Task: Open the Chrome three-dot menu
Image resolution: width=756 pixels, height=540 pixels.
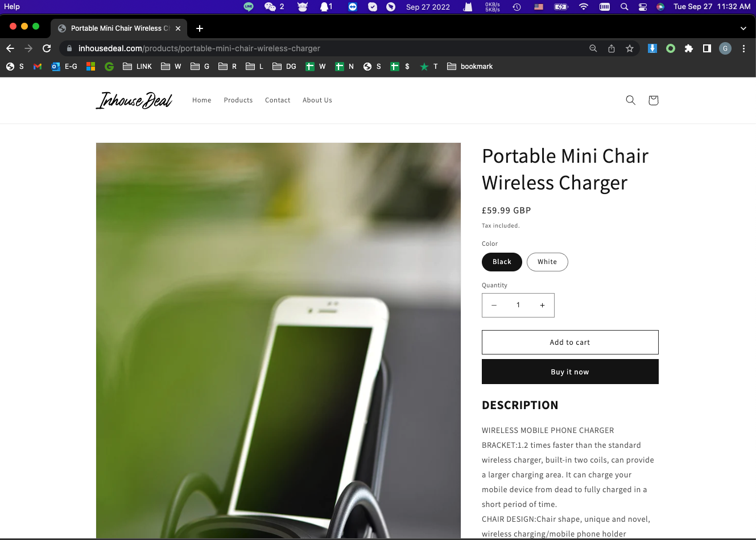Action: (743, 48)
